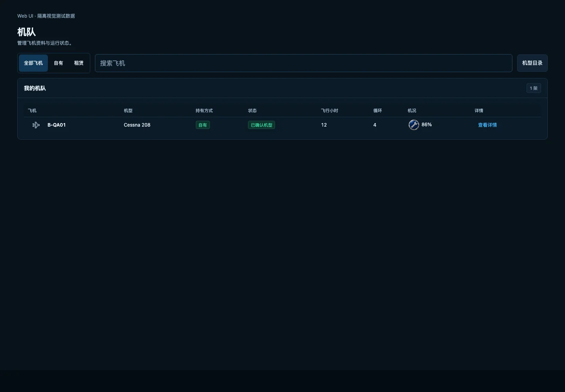
Task: Click the 持有方式 column header
Action: point(204,111)
